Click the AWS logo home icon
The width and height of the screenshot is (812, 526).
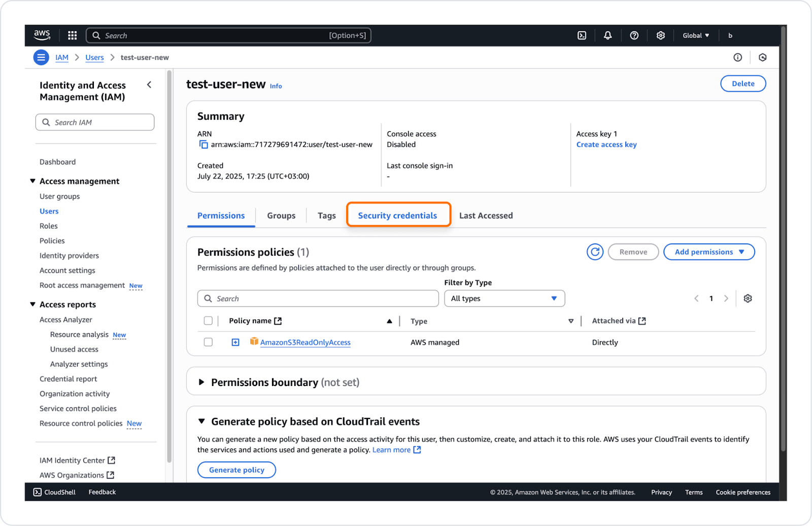coord(42,35)
